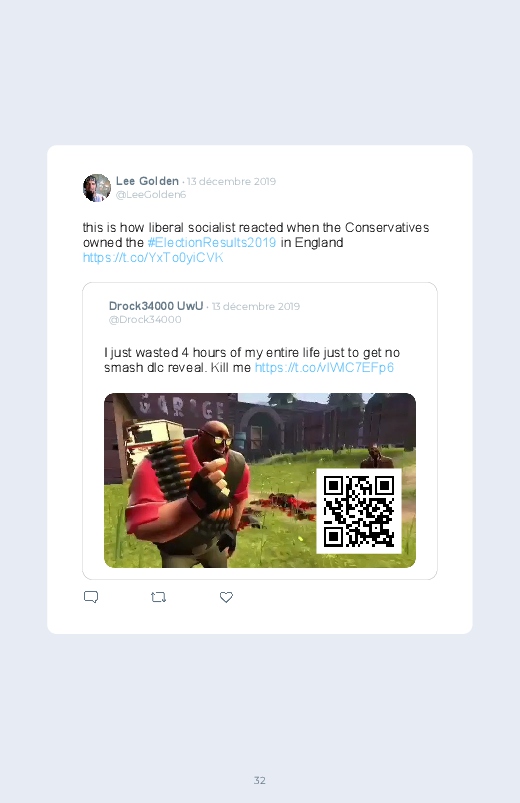Open the Lee Golden display name
The height and width of the screenshot is (803, 520).
[147, 181]
